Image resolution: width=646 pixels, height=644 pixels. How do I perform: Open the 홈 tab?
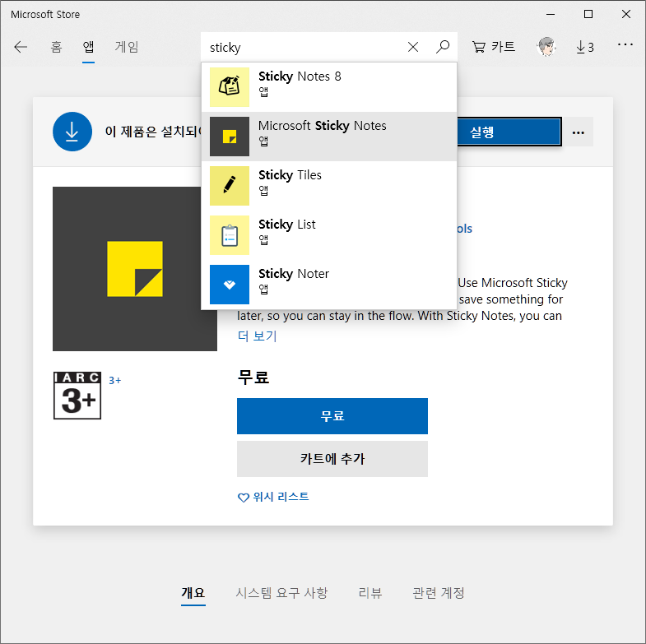57,47
